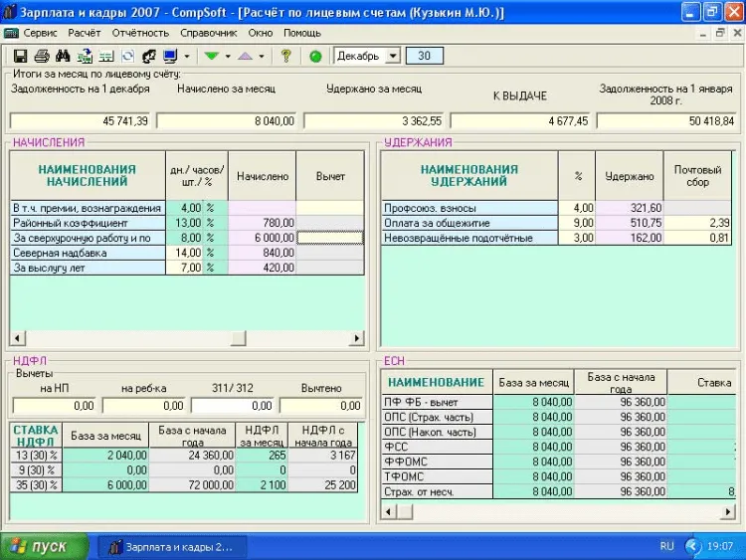Click the Print icon in toolbar
The image size is (746, 560).
click(40, 57)
